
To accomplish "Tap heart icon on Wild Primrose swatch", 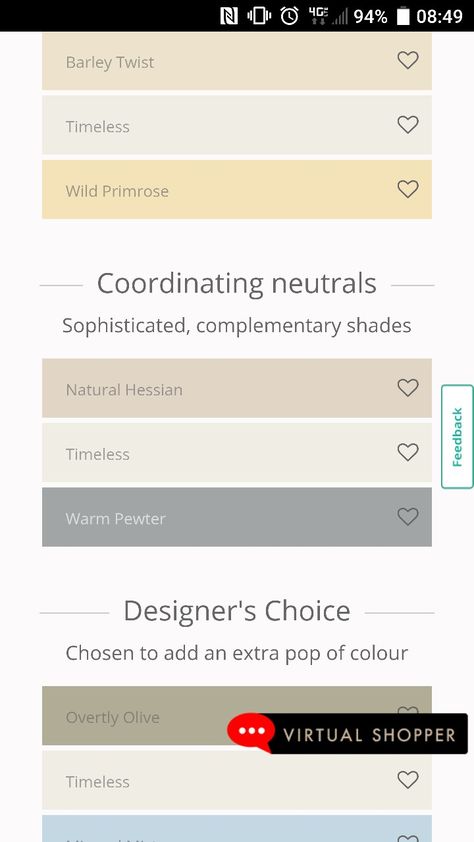I will (407, 188).
